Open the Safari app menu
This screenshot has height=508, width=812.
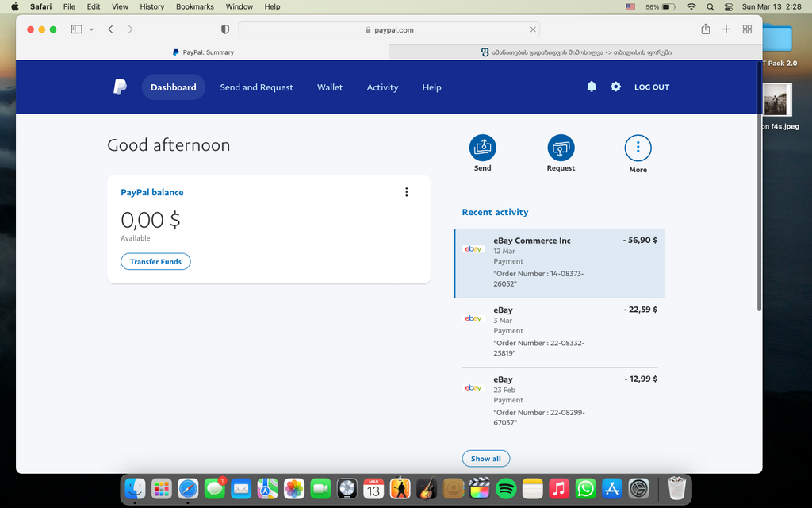point(41,6)
